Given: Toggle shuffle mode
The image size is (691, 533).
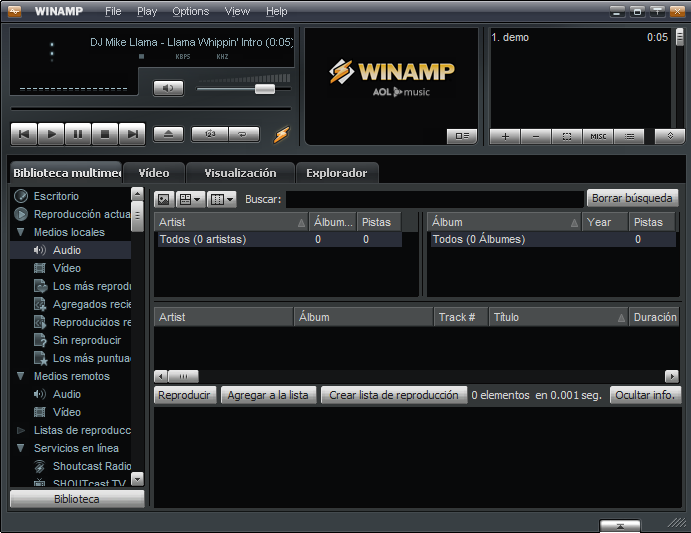Looking at the screenshot, I should click(x=210, y=134).
